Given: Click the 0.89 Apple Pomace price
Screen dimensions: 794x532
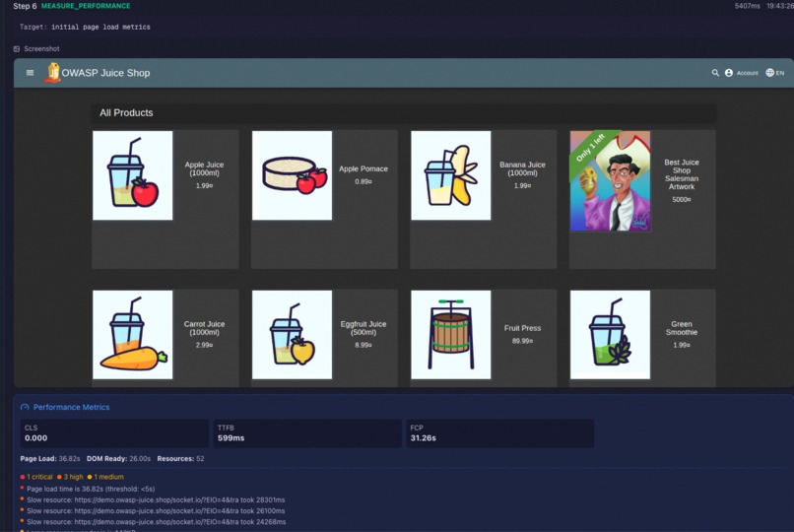Looking at the screenshot, I should (x=364, y=181).
